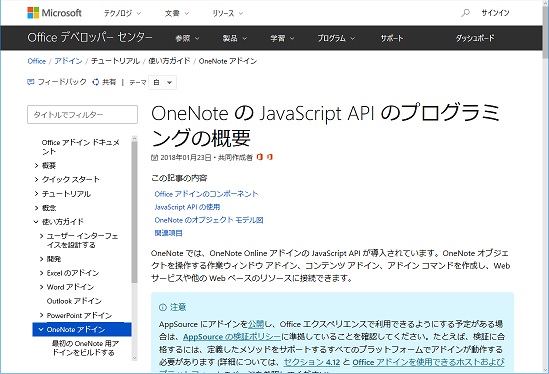
Task: Open the 学習 nav menu
Action: [x=282, y=38]
